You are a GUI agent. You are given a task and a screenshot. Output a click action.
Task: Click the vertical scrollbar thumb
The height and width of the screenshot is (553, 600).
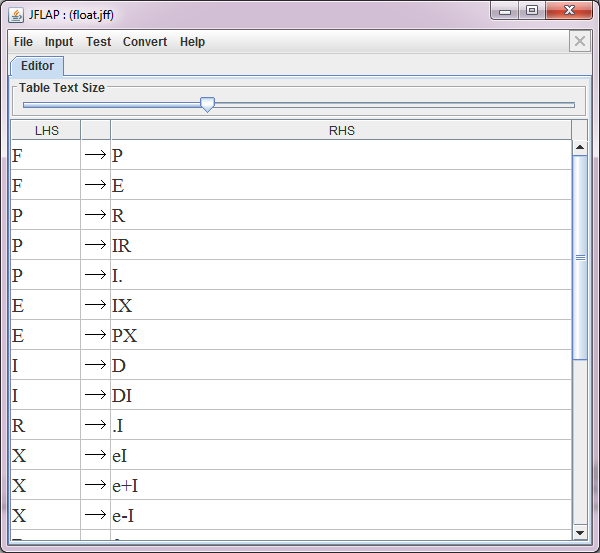(580, 257)
